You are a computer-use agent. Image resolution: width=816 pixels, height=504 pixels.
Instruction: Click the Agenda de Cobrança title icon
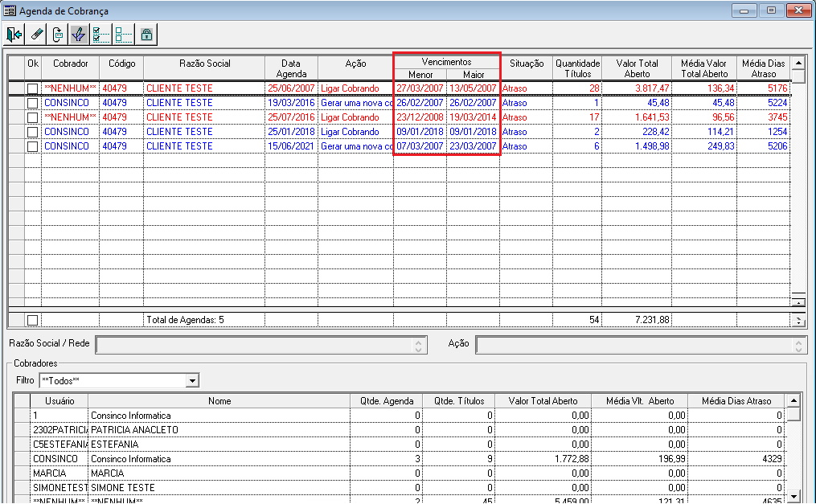coord(10,10)
